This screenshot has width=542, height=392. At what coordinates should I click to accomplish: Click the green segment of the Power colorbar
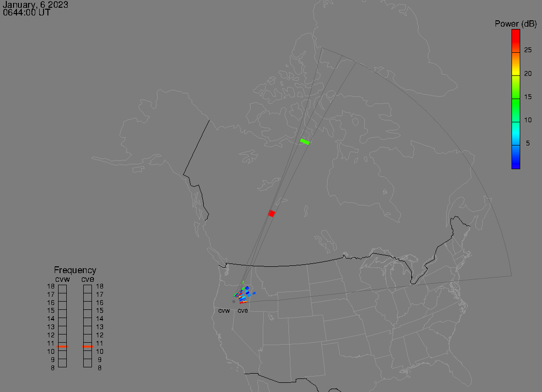(516, 111)
